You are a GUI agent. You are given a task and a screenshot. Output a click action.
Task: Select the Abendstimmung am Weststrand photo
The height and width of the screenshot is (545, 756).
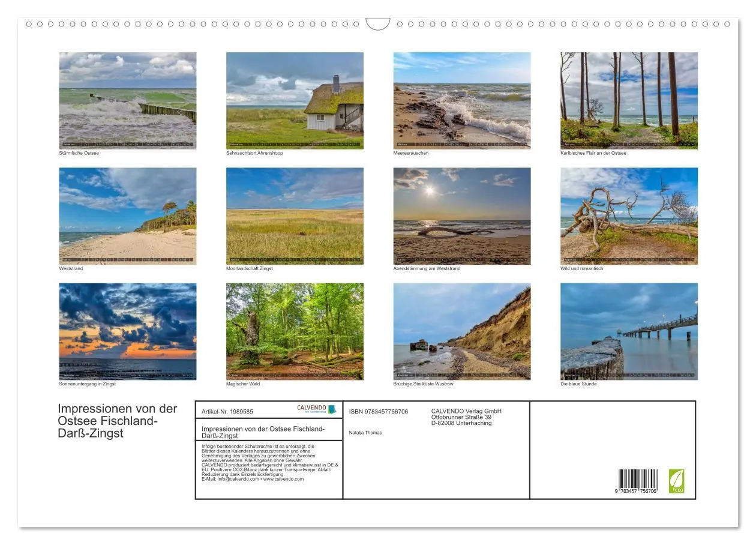461,215
